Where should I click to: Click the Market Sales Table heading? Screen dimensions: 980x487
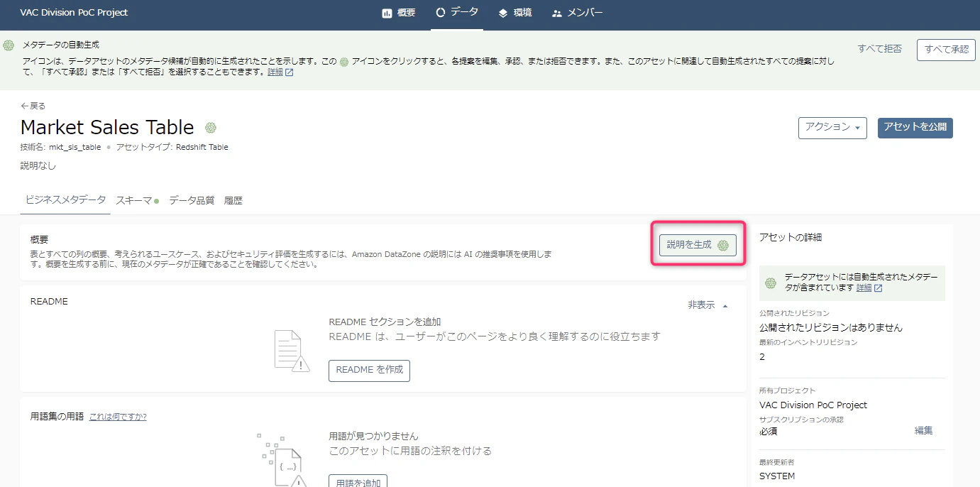coord(107,127)
